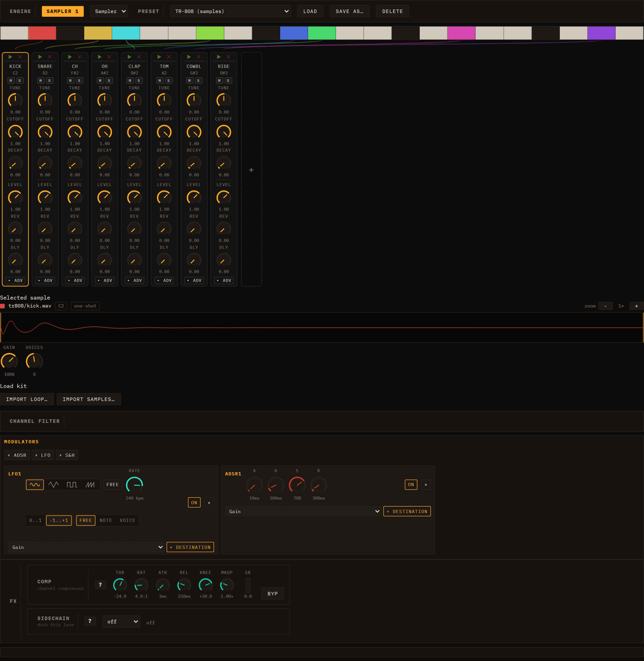644x661 pixels.
Task: Select the -1..+1 LFO1 range
Action: tap(59, 520)
